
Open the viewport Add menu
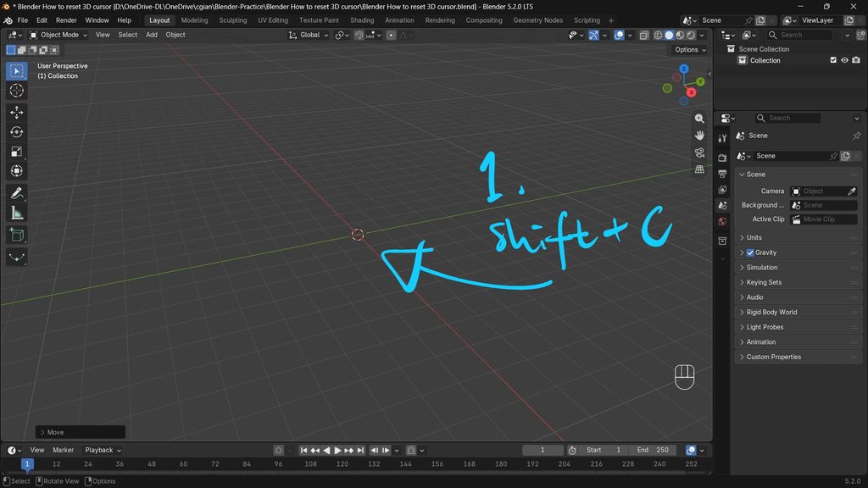(x=151, y=35)
